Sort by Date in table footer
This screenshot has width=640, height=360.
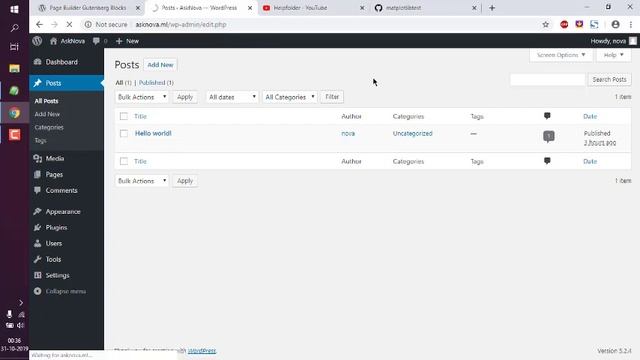pyautogui.click(x=590, y=161)
